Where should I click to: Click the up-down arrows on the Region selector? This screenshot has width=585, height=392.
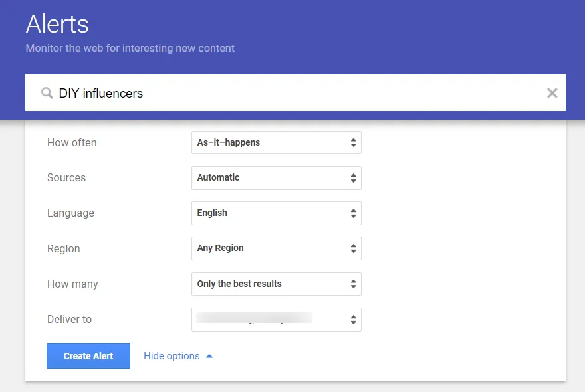pos(353,248)
